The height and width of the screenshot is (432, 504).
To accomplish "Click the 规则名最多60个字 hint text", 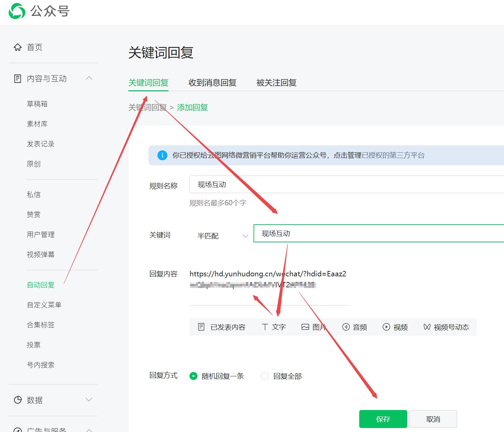I will pos(218,203).
